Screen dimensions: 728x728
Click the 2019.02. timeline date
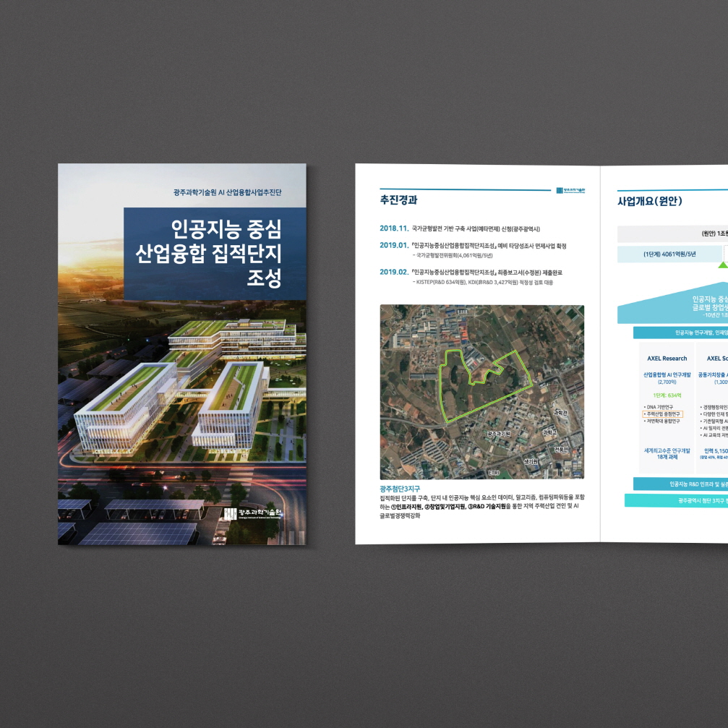[394, 273]
